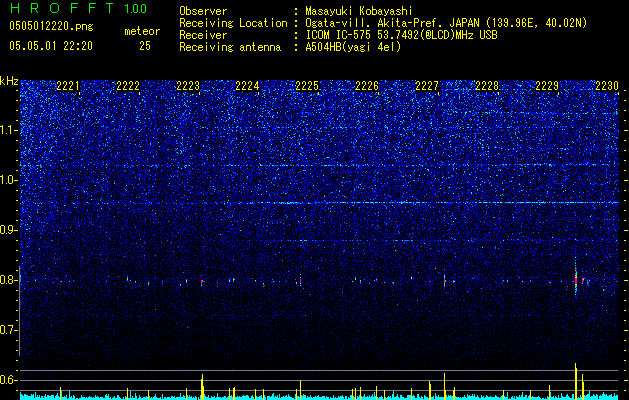Select the filename 0505012220.png
The height and width of the screenshot is (400, 629).
click(51, 26)
